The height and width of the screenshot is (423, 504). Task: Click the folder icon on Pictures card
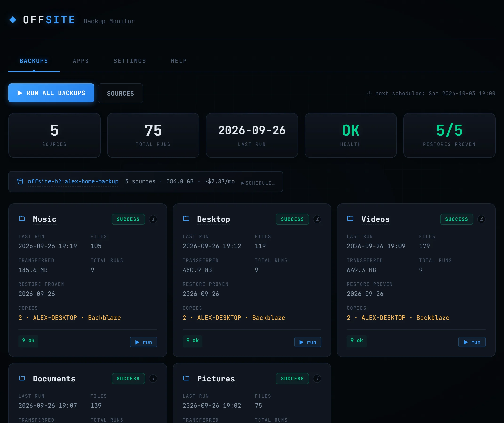[186, 378]
